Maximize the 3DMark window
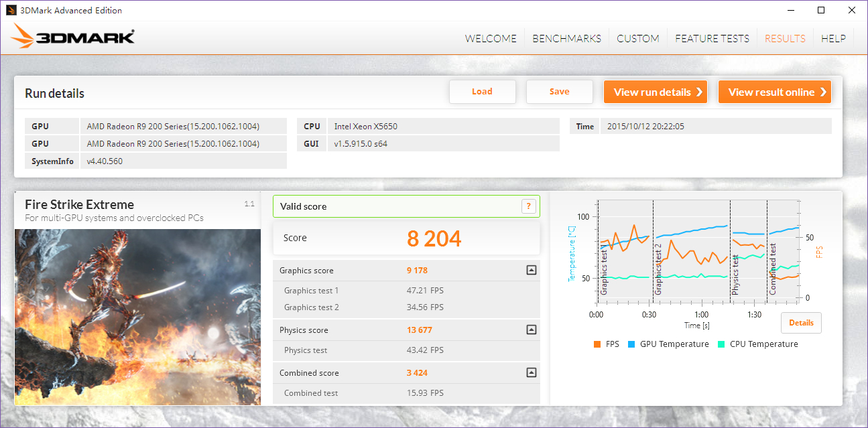 [x=821, y=10]
